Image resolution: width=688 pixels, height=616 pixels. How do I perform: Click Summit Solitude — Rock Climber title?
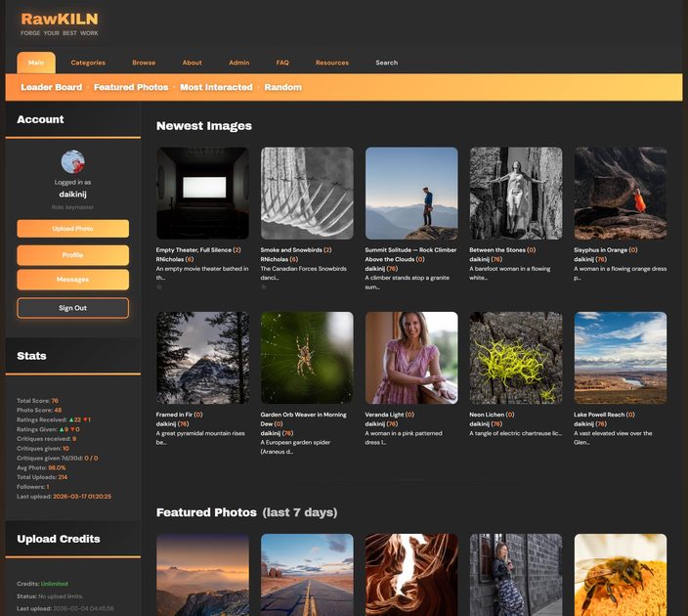pyautogui.click(x=410, y=254)
